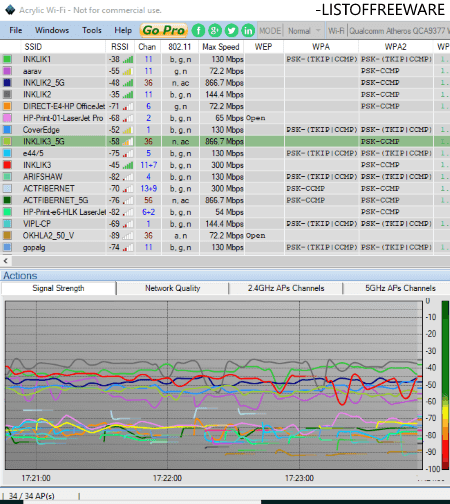Image resolution: width=450 pixels, height=504 pixels.
Task: Click the WPA2 column header
Action: (396, 47)
